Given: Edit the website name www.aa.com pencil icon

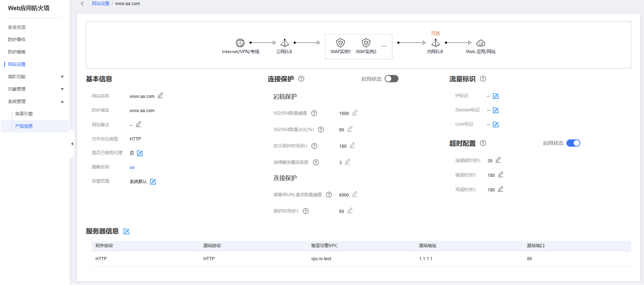Looking at the screenshot, I should point(160,96).
